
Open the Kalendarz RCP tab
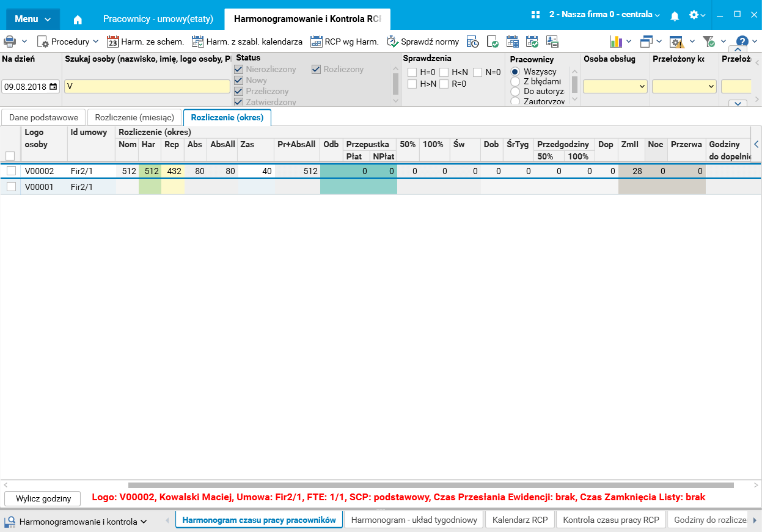click(521, 520)
